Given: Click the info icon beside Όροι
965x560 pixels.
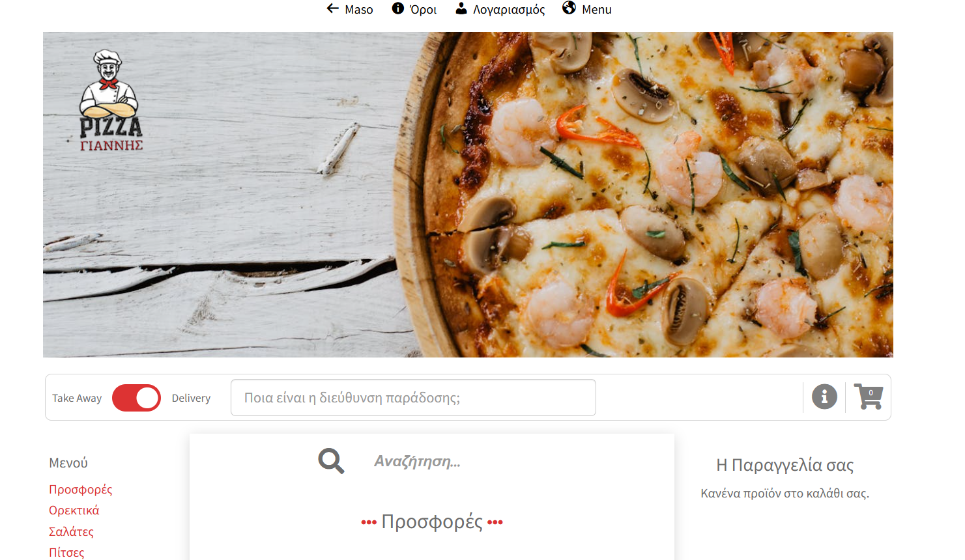Looking at the screenshot, I should 397,8.
